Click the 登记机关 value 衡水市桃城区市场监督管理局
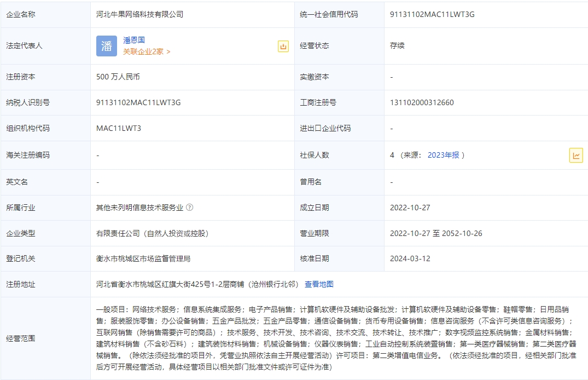The height and width of the screenshot is (380, 588). [x=143, y=258]
